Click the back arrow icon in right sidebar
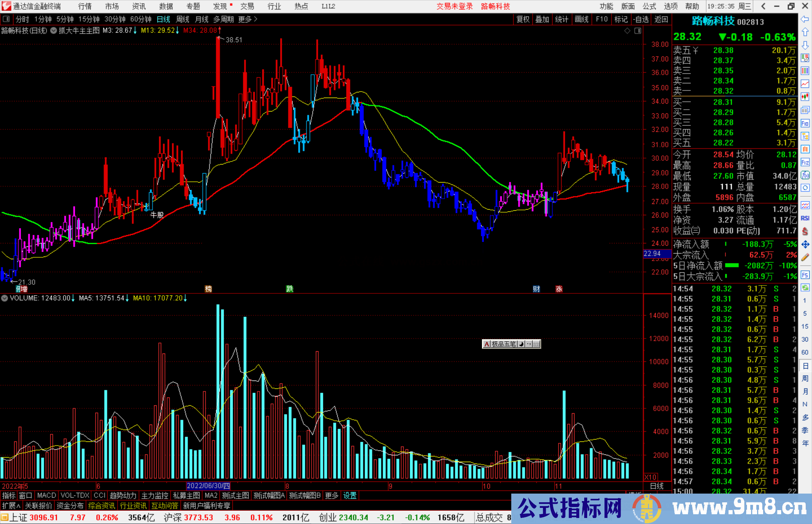The height and width of the screenshot is (524, 812). coord(805,19)
